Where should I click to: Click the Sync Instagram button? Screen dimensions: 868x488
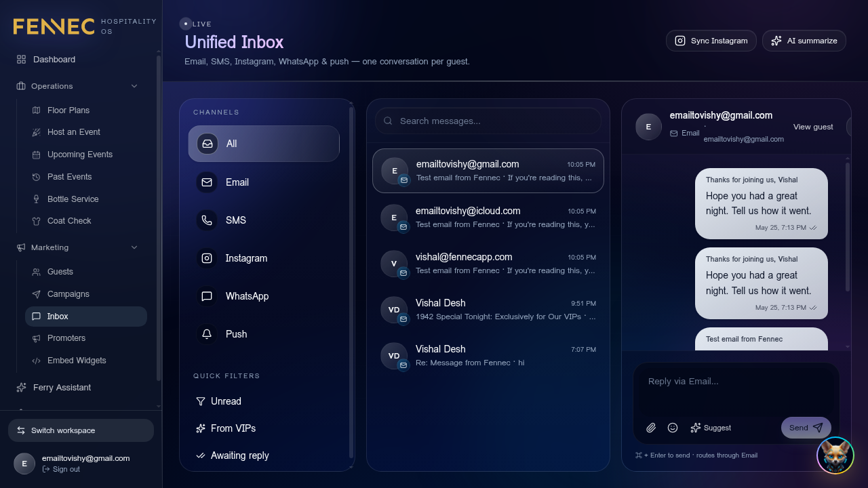pyautogui.click(x=711, y=41)
